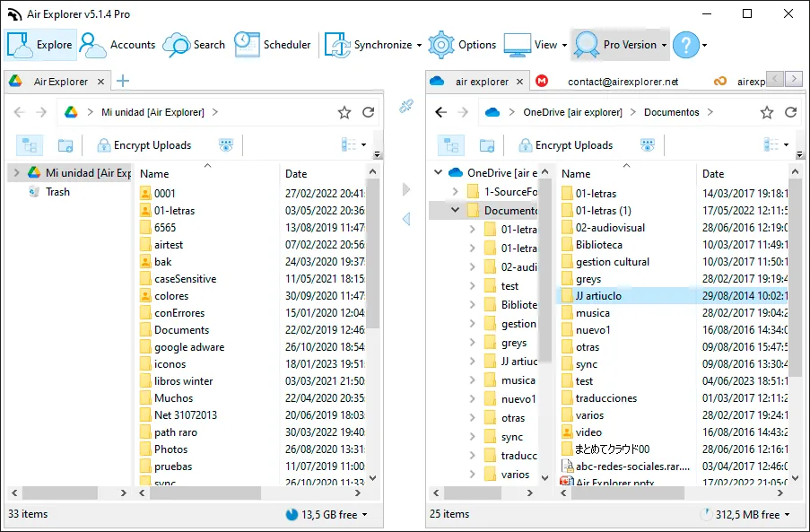Image resolution: width=810 pixels, height=532 pixels.
Task: Select the libros winter folder
Action: [x=183, y=381]
